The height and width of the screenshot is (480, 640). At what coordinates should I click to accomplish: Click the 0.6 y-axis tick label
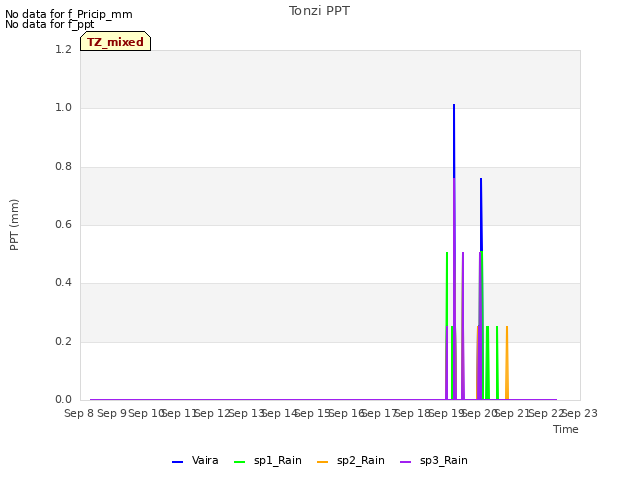pos(63,224)
